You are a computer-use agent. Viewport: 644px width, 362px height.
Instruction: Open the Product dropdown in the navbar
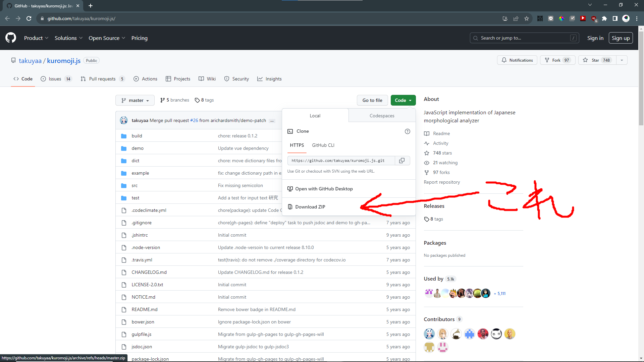coord(36,38)
